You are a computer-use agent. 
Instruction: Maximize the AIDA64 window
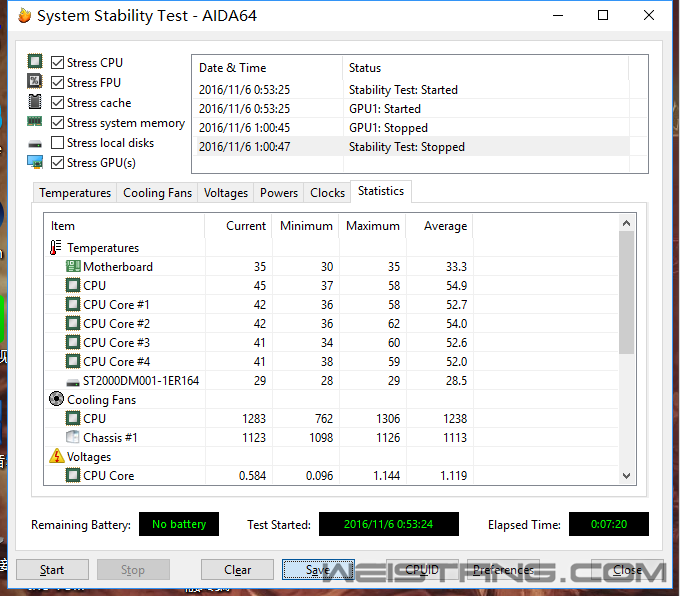coord(603,15)
